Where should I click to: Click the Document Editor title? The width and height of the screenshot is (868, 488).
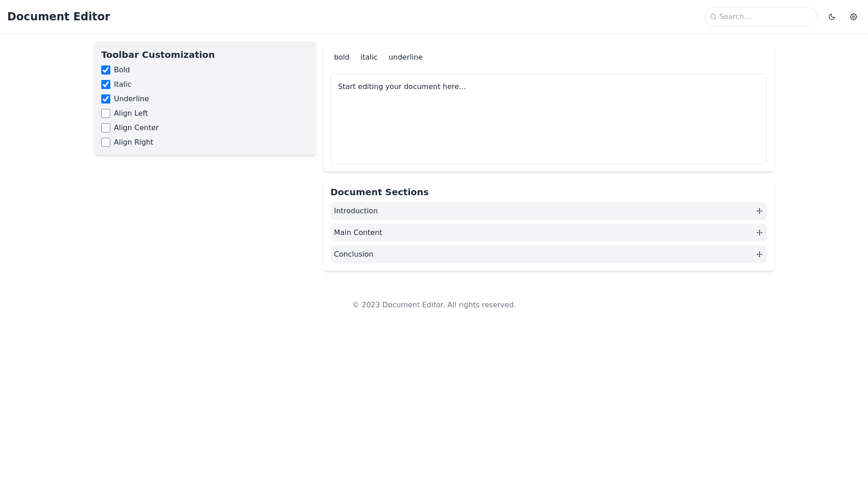(59, 17)
